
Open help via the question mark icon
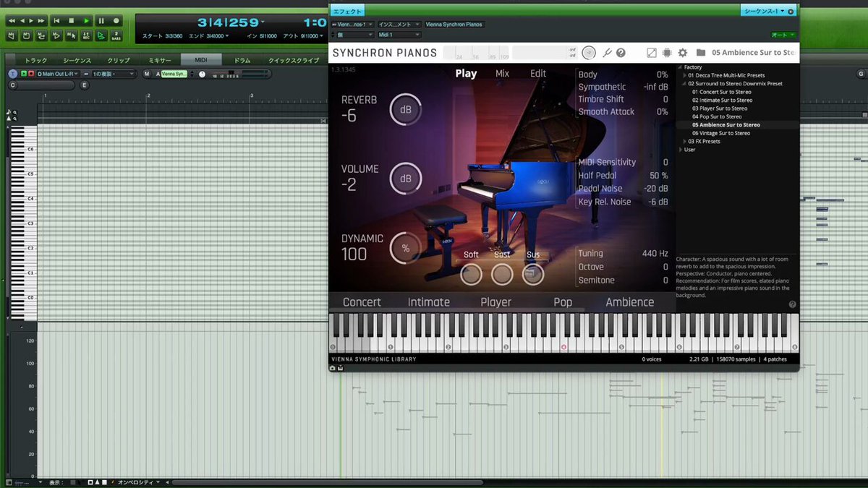click(x=621, y=53)
